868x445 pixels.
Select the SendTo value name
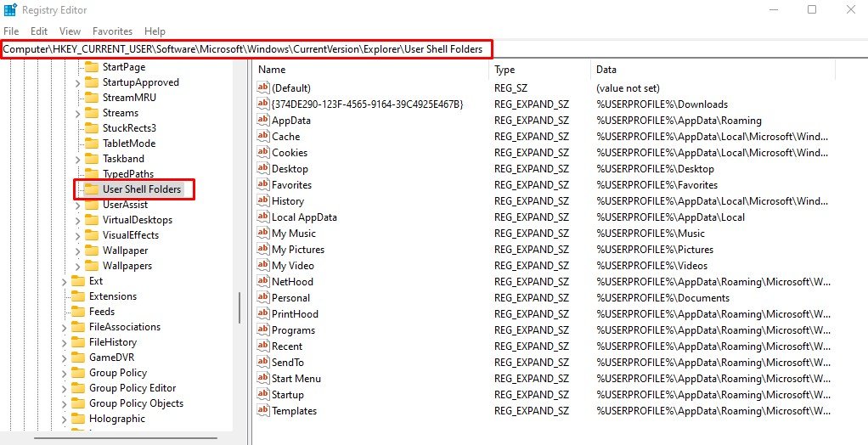point(287,362)
